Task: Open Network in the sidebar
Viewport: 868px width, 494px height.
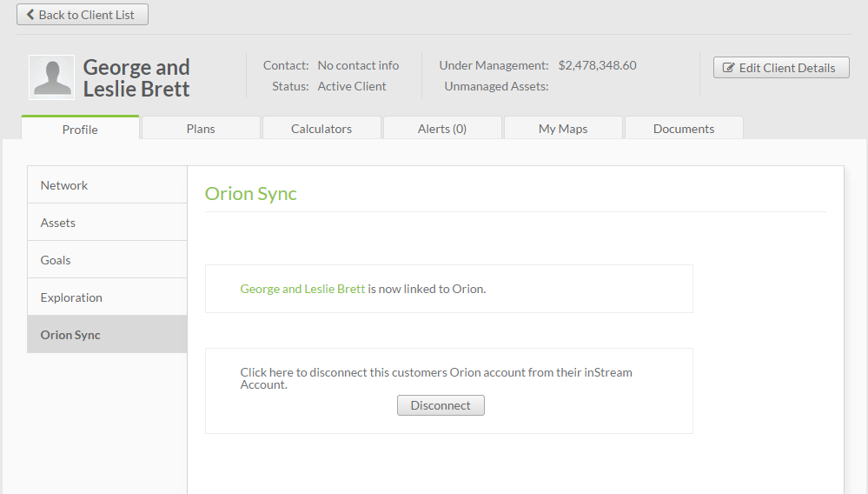Action: point(108,185)
